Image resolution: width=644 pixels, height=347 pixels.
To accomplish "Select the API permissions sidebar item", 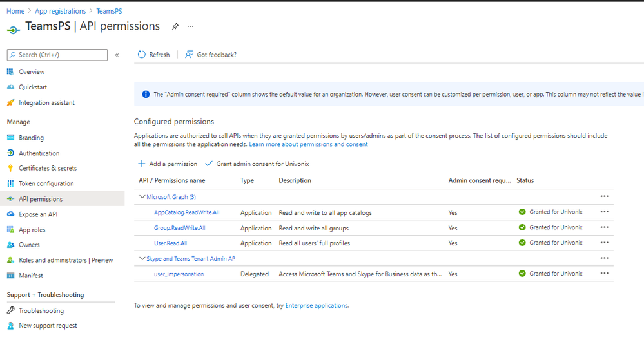I will [x=41, y=199].
